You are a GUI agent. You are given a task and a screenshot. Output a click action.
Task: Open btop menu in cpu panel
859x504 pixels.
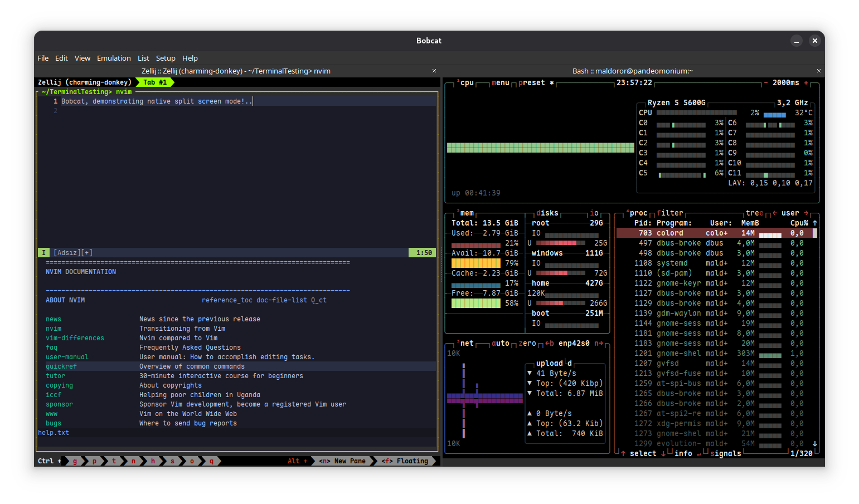500,83
